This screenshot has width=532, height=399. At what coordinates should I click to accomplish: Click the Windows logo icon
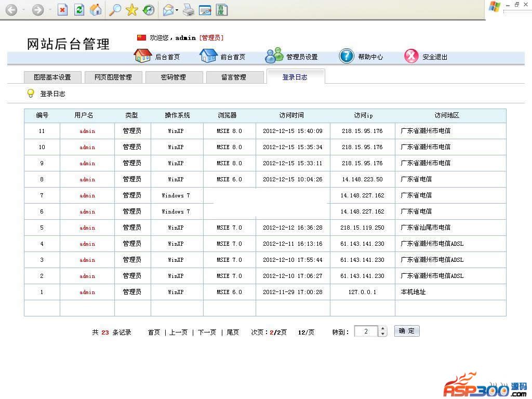tap(495, 6)
